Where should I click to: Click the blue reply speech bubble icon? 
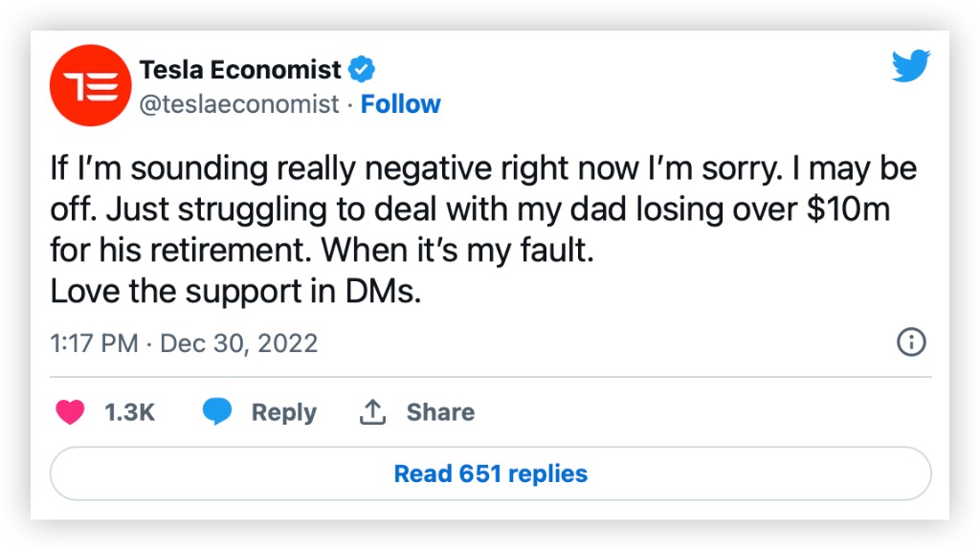(x=217, y=412)
